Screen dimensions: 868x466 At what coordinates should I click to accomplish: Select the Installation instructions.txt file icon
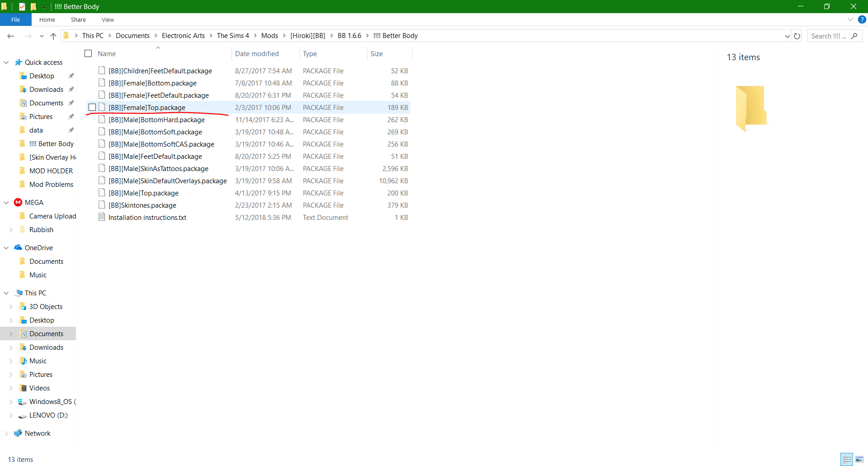pos(102,217)
